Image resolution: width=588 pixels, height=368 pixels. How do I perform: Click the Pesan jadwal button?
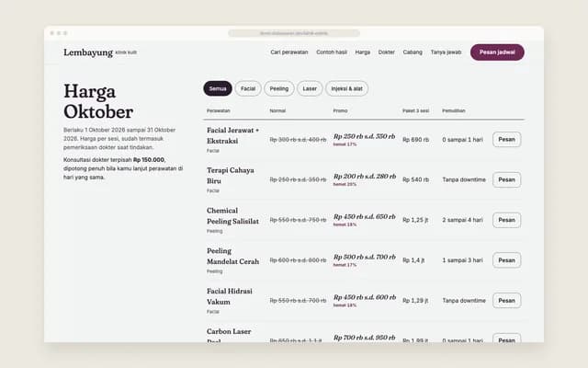pyautogui.click(x=497, y=52)
